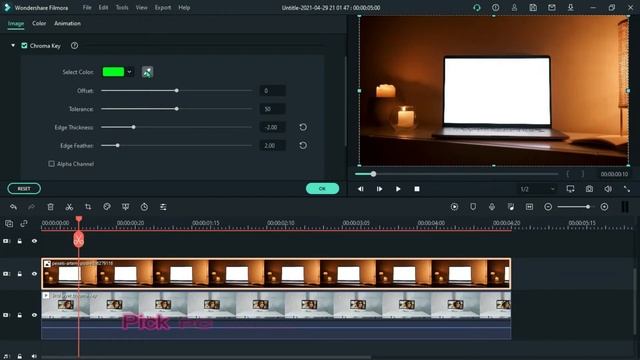Enter fullscreen preview mode
The image size is (640, 360).
point(627,189)
